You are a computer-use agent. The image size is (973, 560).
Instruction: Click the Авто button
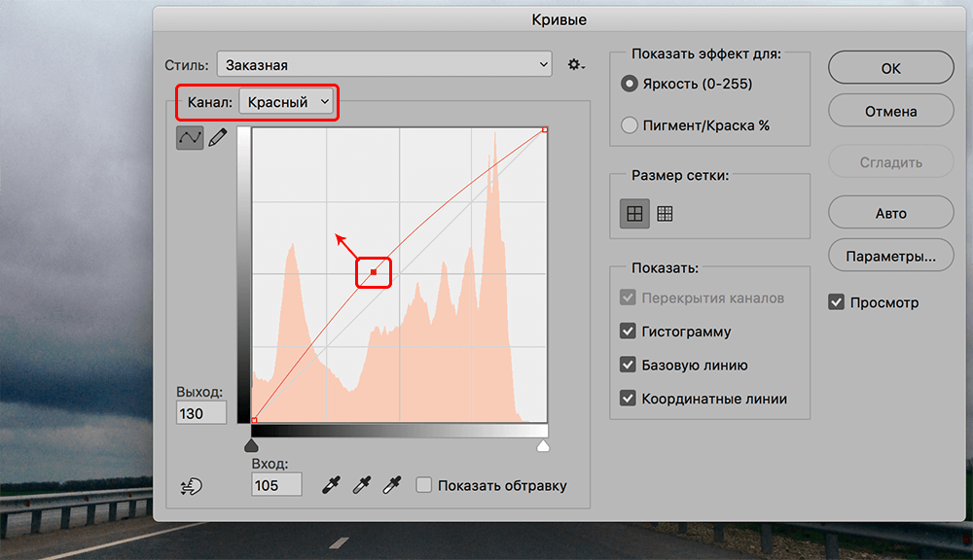point(890,213)
